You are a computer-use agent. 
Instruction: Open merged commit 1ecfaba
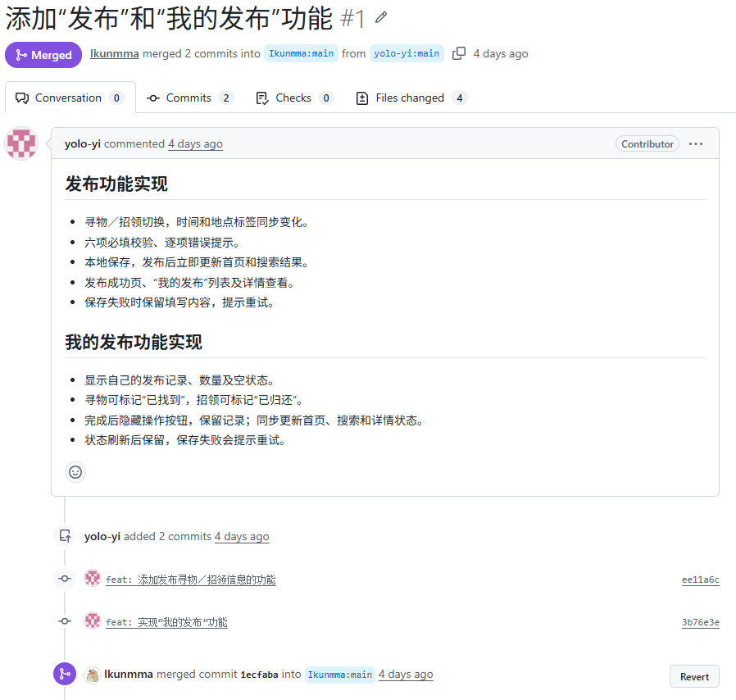tap(259, 675)
